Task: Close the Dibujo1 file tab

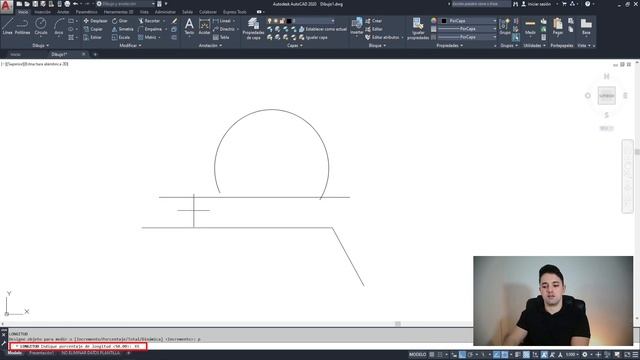Action: [x=84, y=54]
